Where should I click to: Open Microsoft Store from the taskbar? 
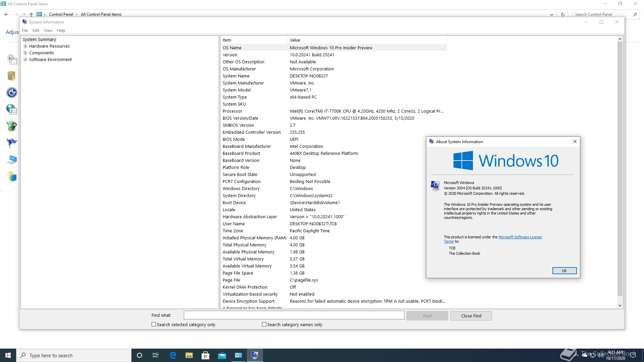point(206,355)
